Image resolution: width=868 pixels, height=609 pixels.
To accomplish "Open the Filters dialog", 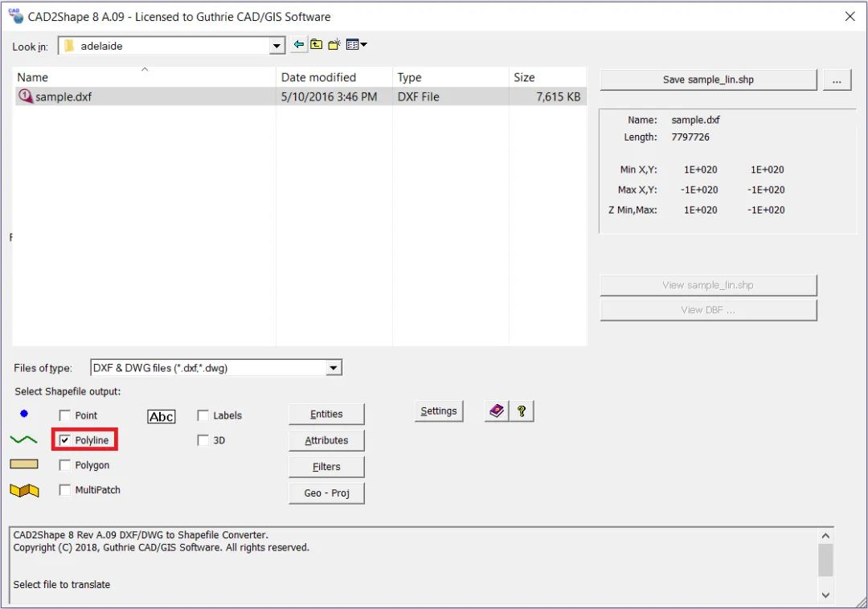I will coord(326,466).
